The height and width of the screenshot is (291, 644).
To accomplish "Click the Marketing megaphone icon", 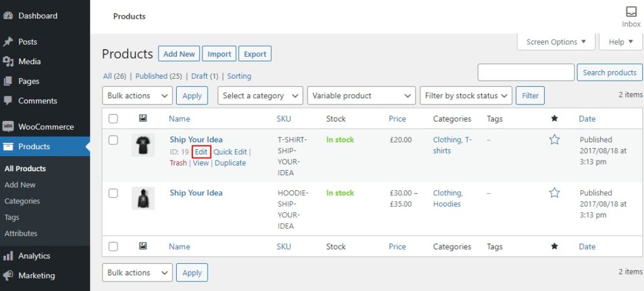I will 8,275.
